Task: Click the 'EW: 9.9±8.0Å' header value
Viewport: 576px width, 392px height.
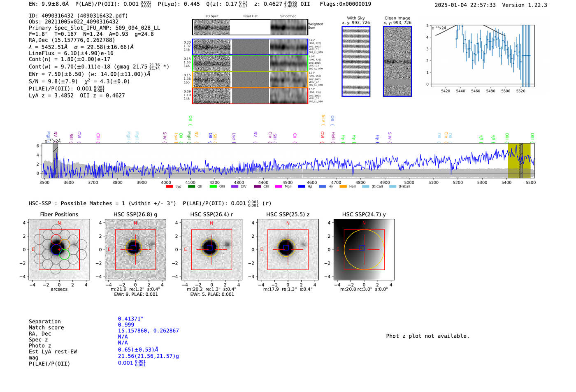Action: coord(49,4)
